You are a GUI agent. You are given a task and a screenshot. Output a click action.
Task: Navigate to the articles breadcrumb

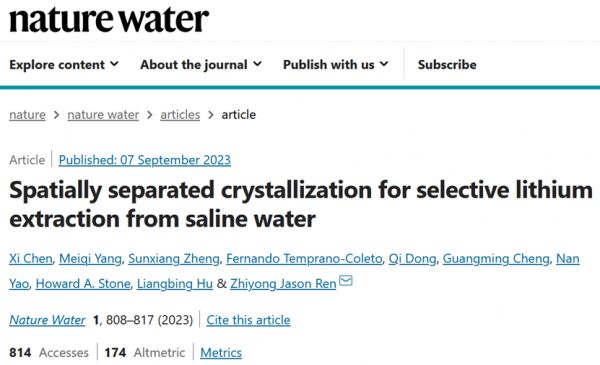tap(180, 115)
